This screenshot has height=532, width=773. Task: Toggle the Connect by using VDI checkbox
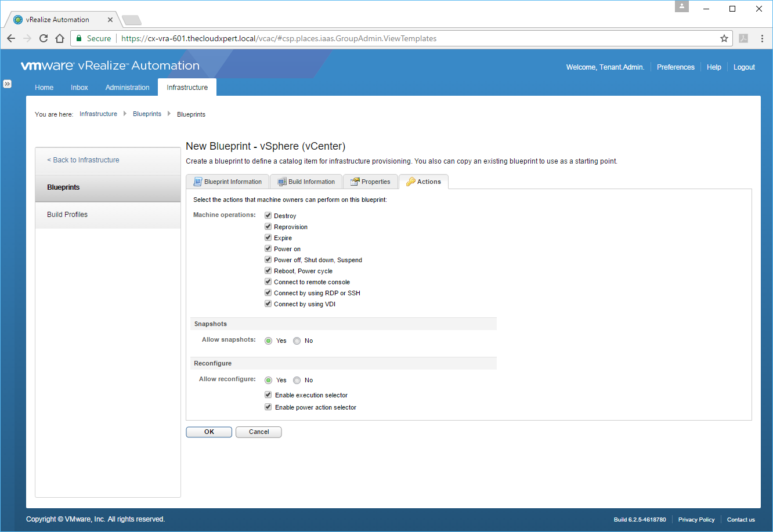(268, 304)
